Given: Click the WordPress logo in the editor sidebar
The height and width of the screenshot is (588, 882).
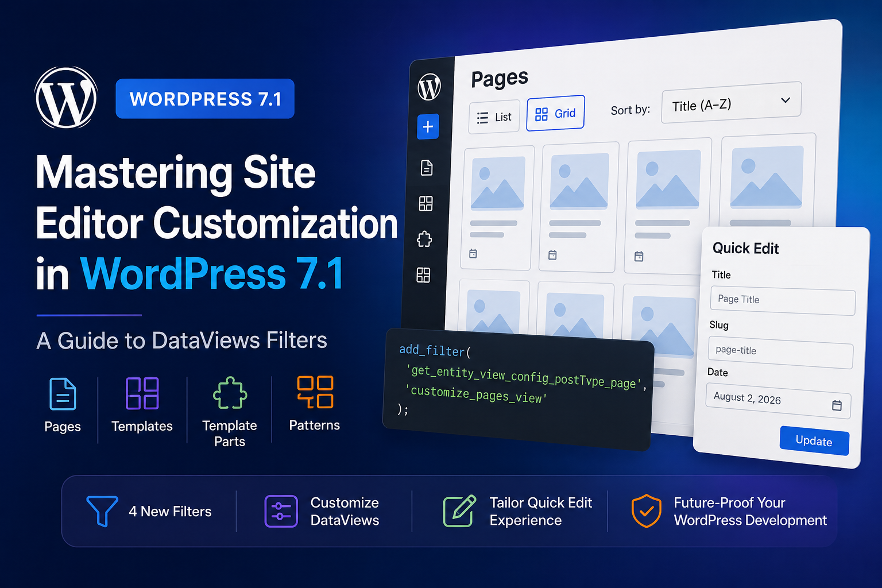Looking at the screenshot, I should coord(429,87).
